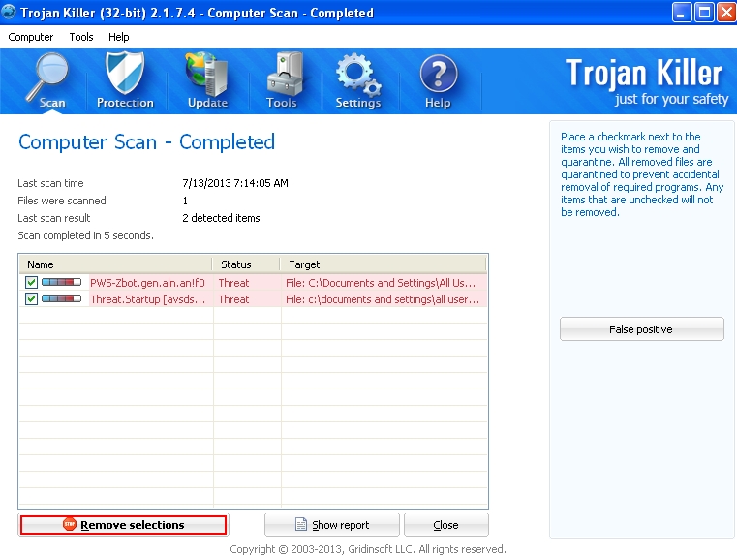Click the Trojan Killer logo banner

643,81
